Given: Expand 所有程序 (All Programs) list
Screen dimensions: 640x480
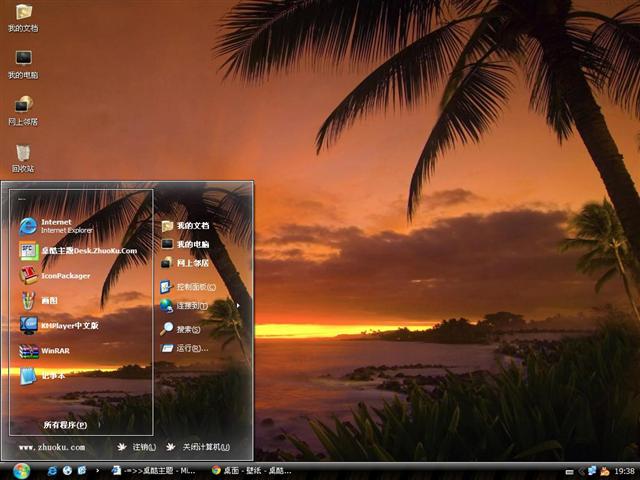Looking at the screenshot, I should 64,425.
